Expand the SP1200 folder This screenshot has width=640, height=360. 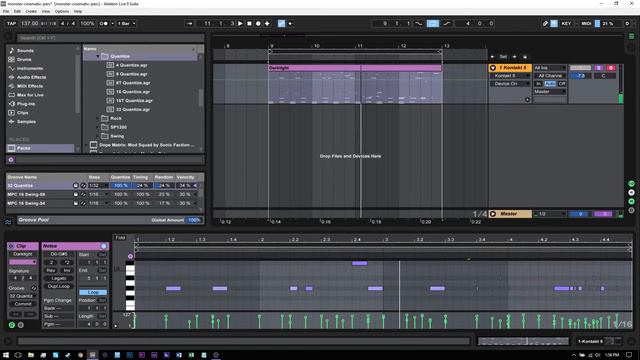coord(98,127)
